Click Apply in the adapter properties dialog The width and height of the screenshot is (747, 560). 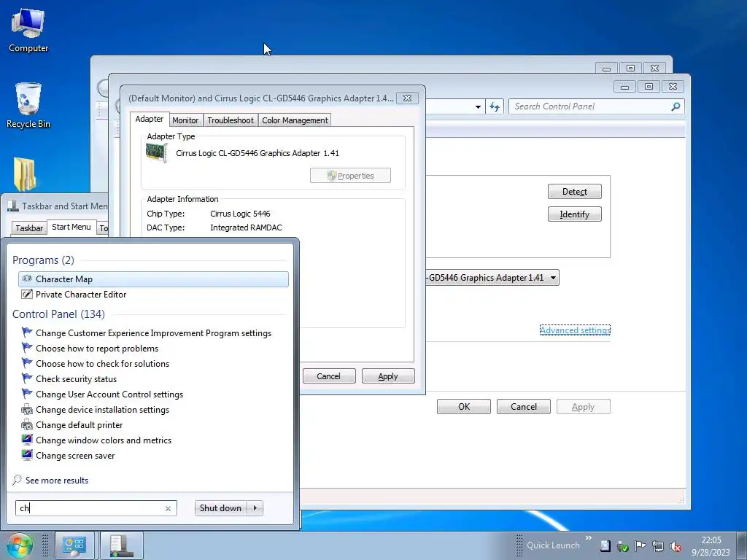coord(388,376)
